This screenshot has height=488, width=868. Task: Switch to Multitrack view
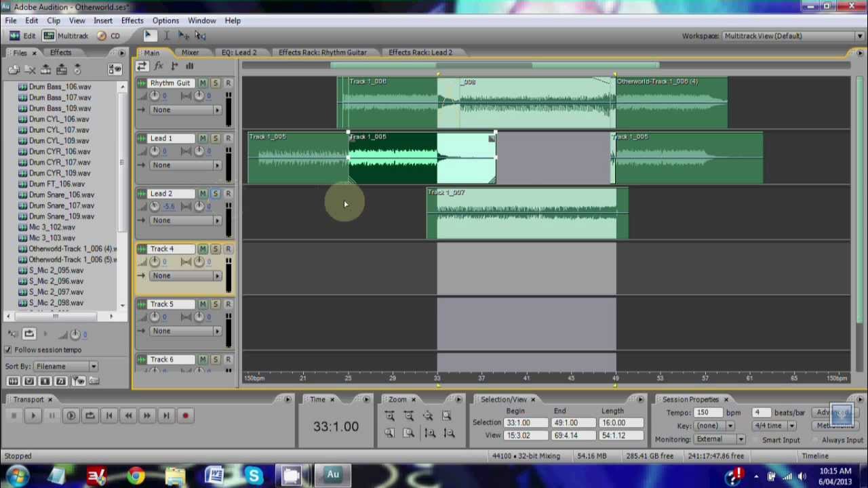pos(66,36)
